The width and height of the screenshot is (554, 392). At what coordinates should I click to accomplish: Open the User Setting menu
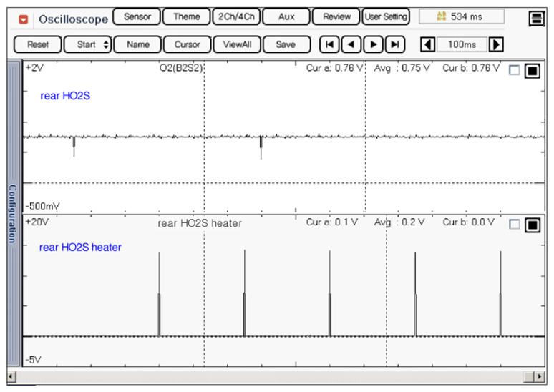pyautogui.click(x=385, y=16)
